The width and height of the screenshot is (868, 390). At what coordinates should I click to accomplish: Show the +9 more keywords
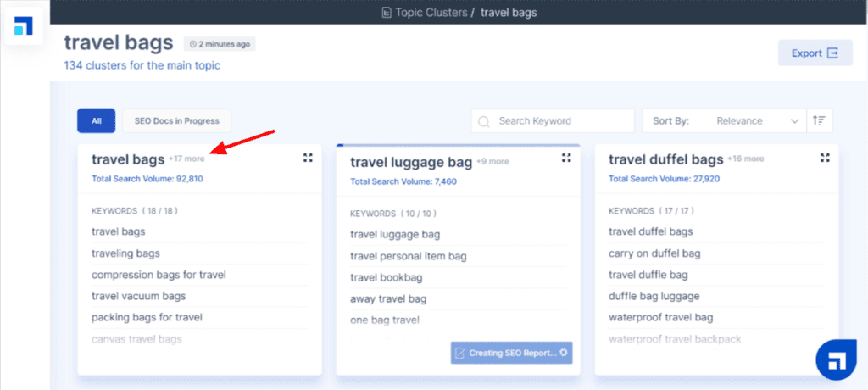492,161
